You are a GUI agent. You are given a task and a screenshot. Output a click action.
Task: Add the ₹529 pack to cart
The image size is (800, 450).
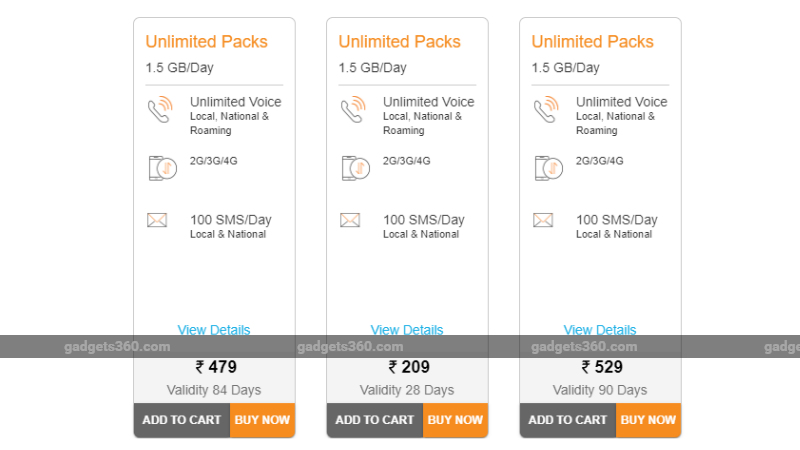click(x=567, y=420)
